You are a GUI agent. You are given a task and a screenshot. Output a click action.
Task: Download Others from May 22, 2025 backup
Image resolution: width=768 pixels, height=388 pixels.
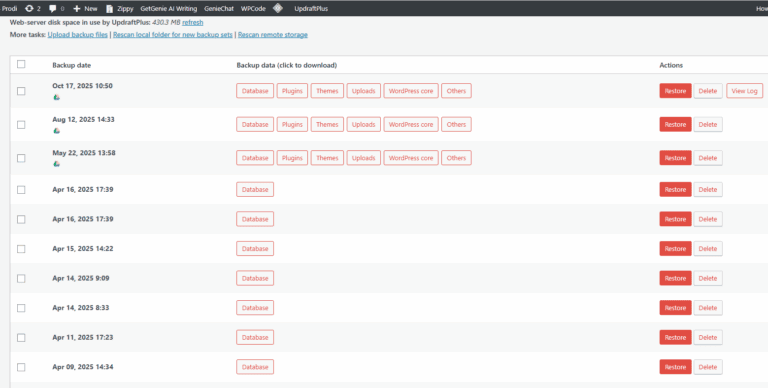point(456,158)
